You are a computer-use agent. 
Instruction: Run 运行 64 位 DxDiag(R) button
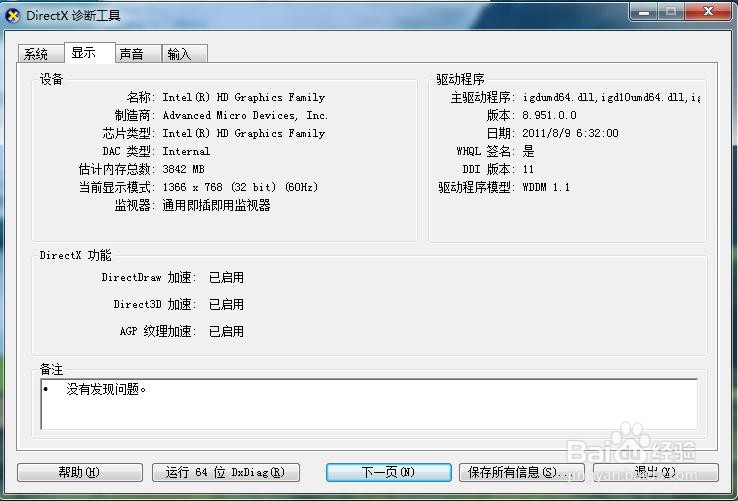[225, 472]
